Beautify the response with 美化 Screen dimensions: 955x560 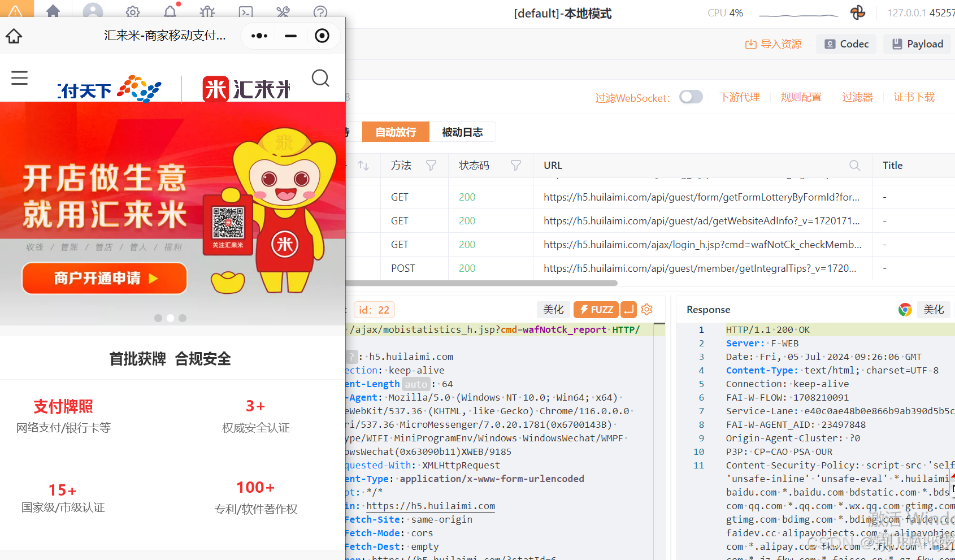(x=934, y=310)
